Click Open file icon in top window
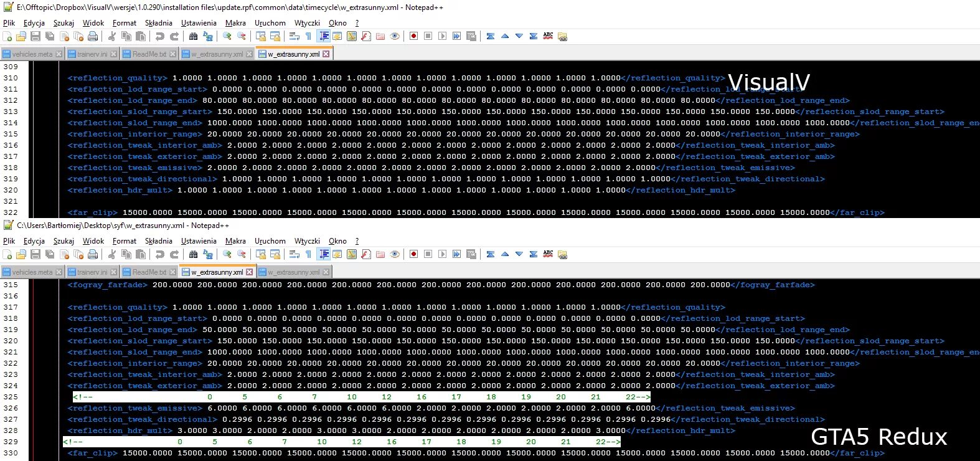 21,36
